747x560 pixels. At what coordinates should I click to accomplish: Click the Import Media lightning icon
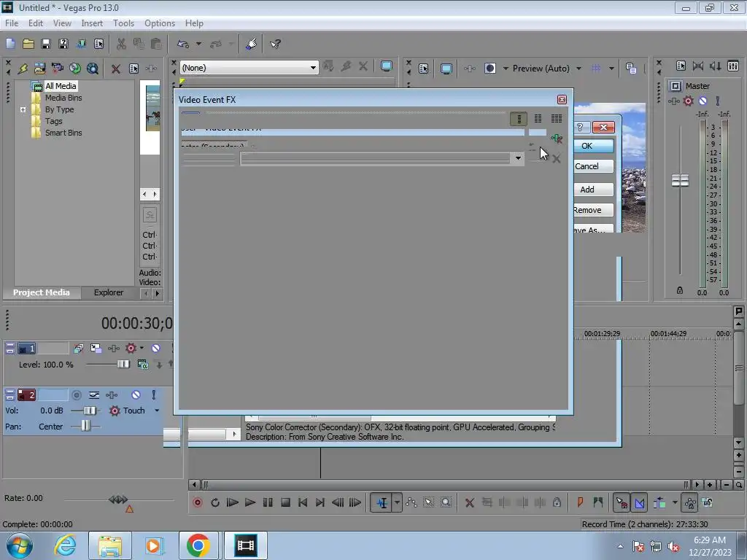23,69
